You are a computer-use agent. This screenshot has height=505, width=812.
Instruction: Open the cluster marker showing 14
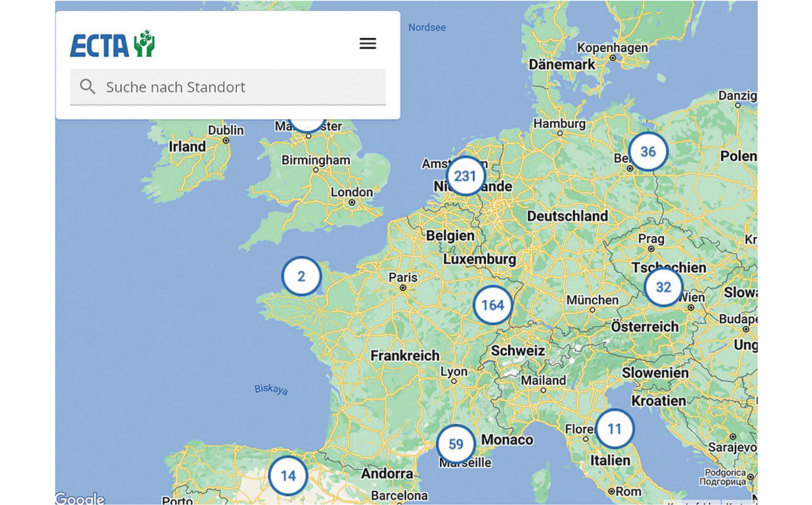288,476
